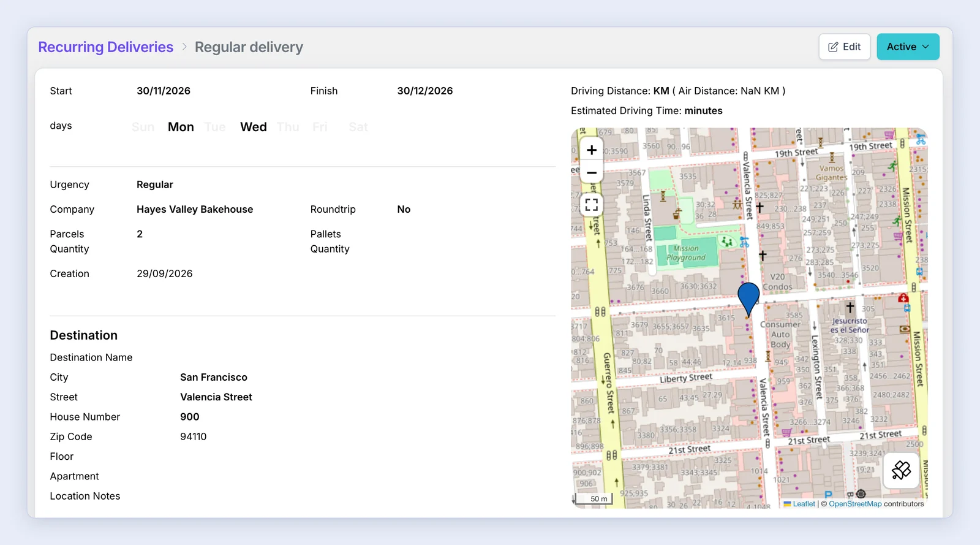
Task: Select the house number 900
Action: pyautogui.click(x=190, y=417)
